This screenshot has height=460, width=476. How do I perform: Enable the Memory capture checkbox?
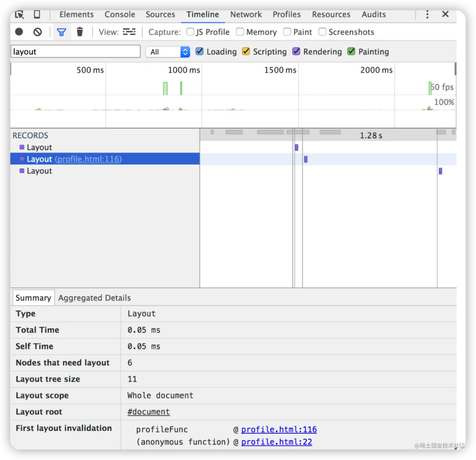click(x=240, y=32)
